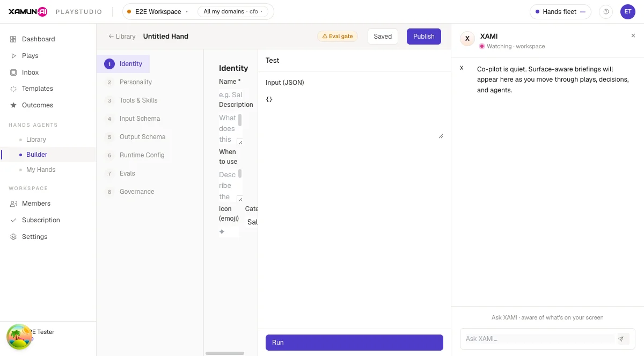The height and width of the screenshot is (356, 644).
Task: Go to step 4 Input Schema
Action: (133, 119)
